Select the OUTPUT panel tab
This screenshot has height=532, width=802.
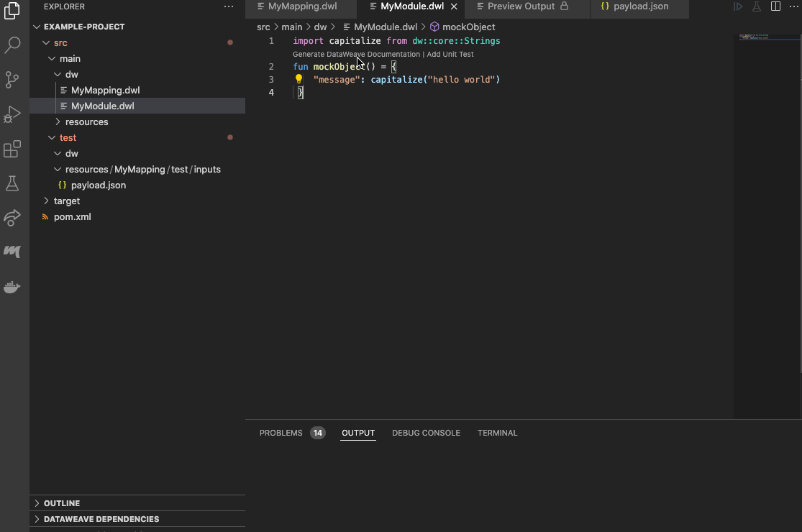(358, 433)
